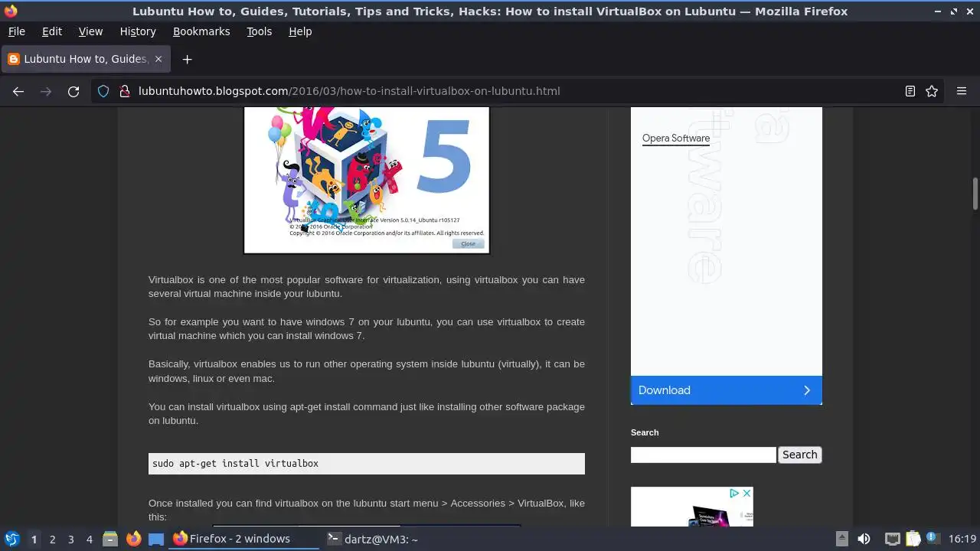
Task: Open the volume control in the tray
Action: click(x=864, y=539)
